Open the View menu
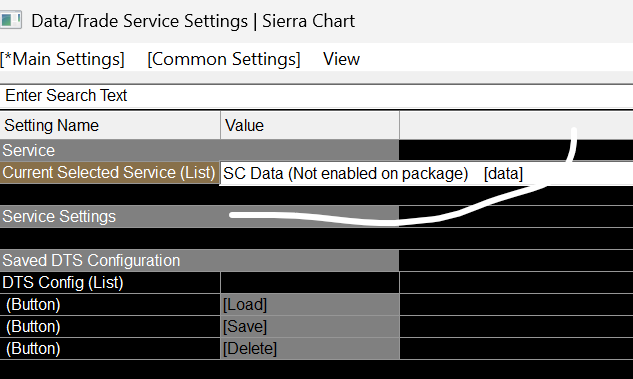 point(341,59)
